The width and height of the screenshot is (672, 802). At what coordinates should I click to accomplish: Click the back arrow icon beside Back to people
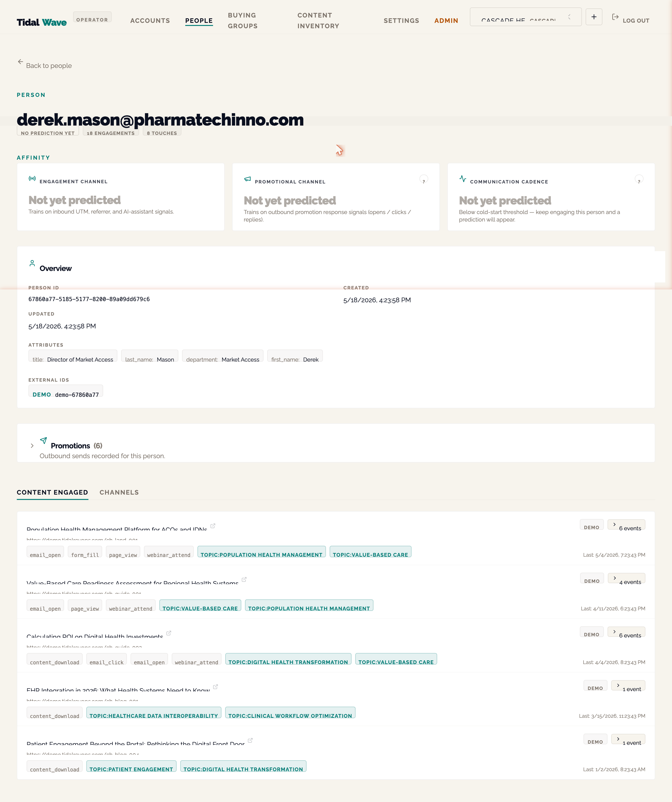(x=20, y=61)
